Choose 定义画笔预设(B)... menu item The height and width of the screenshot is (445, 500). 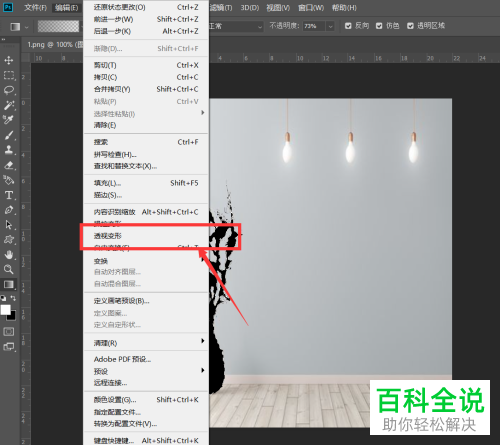click(146, 301)
